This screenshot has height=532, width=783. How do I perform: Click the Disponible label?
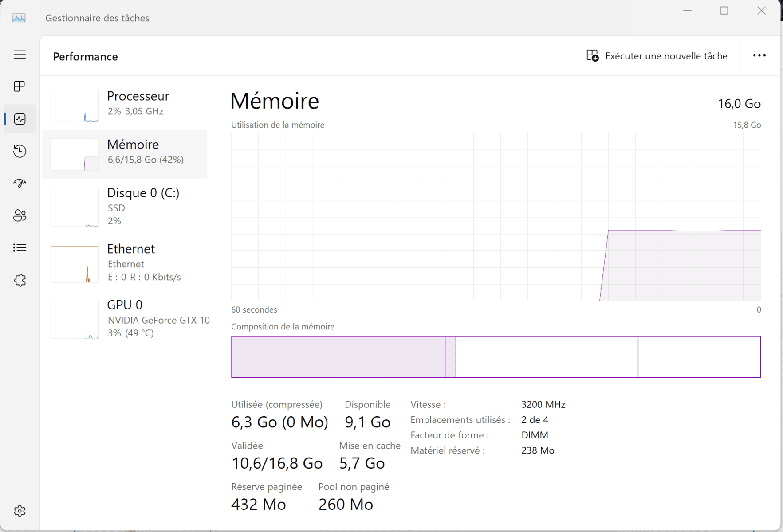368,404
